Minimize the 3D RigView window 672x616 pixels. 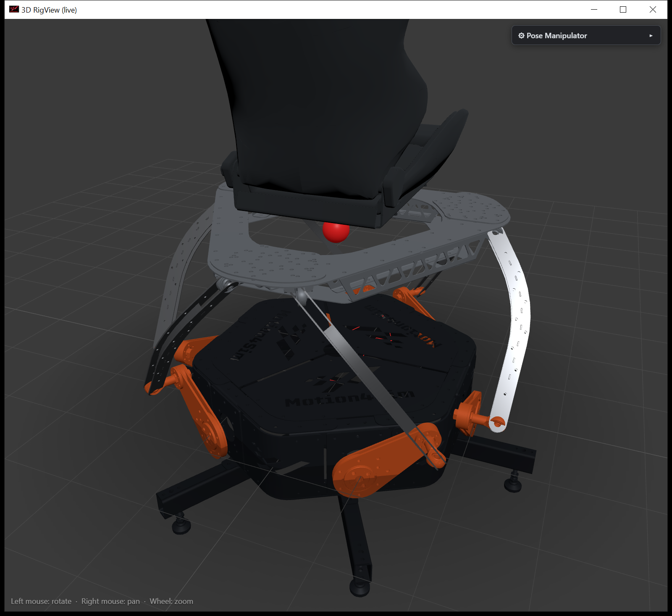[x=594, y=10]
